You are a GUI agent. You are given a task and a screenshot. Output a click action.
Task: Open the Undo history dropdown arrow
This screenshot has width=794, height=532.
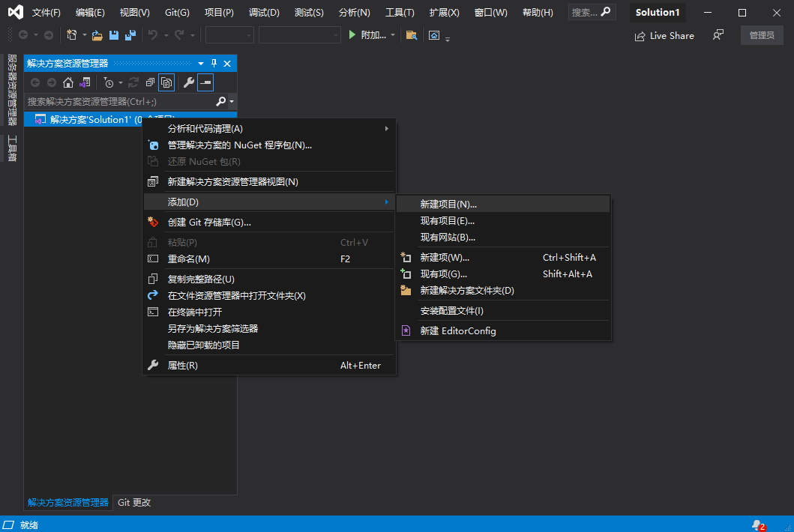point(166,35)
